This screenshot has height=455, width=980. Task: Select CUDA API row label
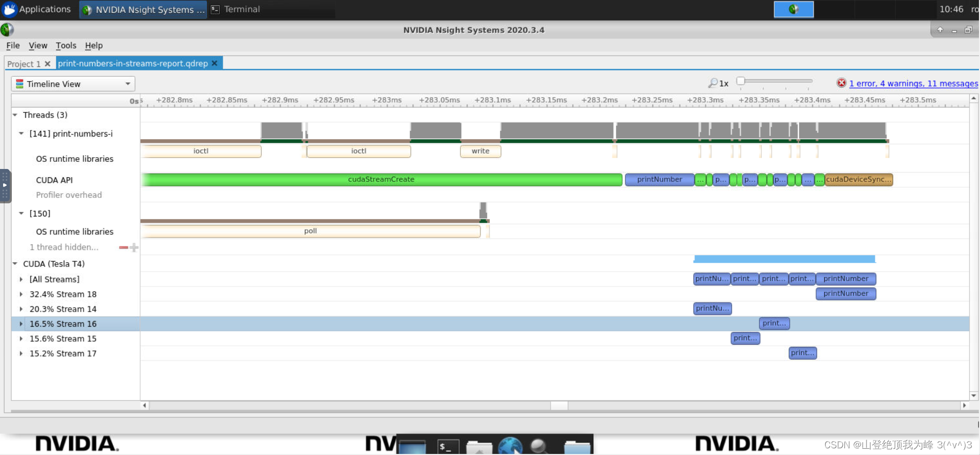point(54,180)
